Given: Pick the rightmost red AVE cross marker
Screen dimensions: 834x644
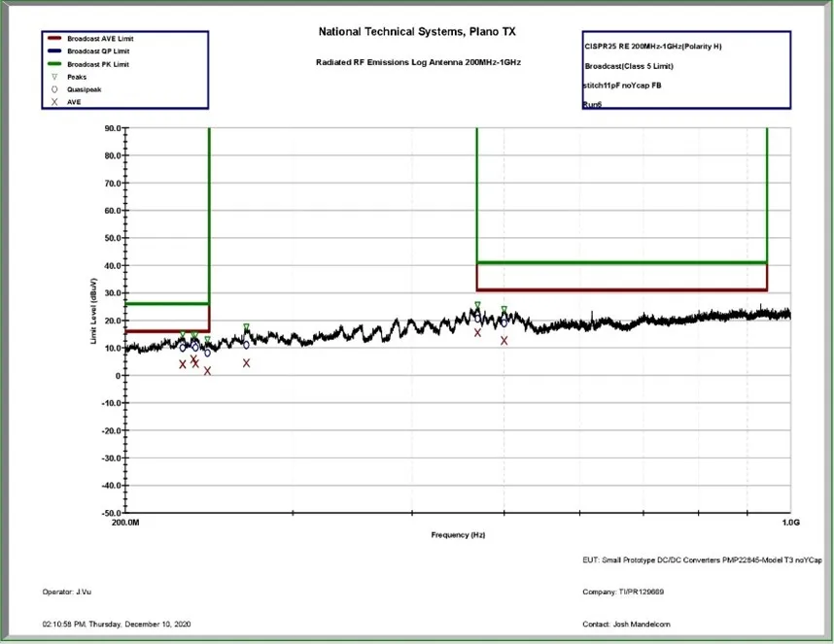Looking at the screenshot, I should coord(504,341).
